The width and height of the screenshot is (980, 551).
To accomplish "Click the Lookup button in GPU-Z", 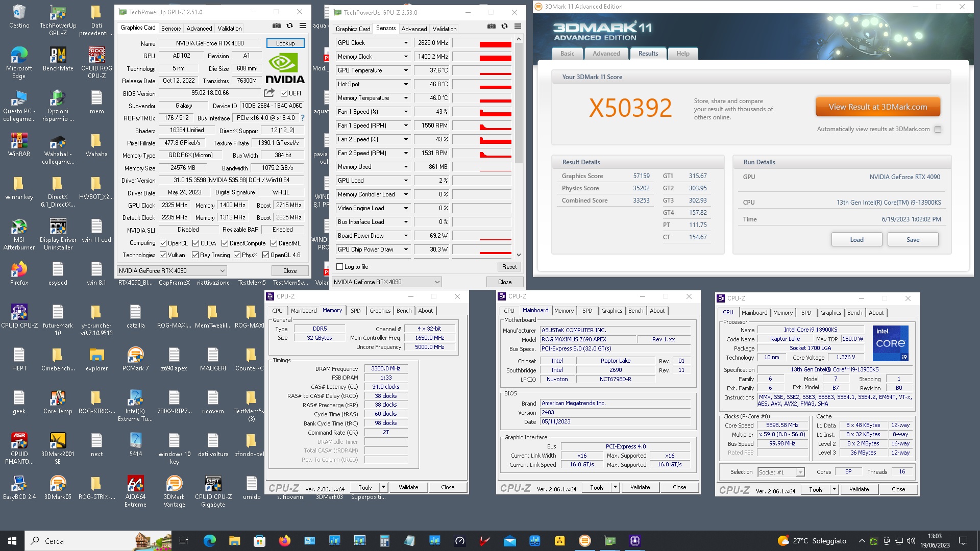I will [285, 43].
